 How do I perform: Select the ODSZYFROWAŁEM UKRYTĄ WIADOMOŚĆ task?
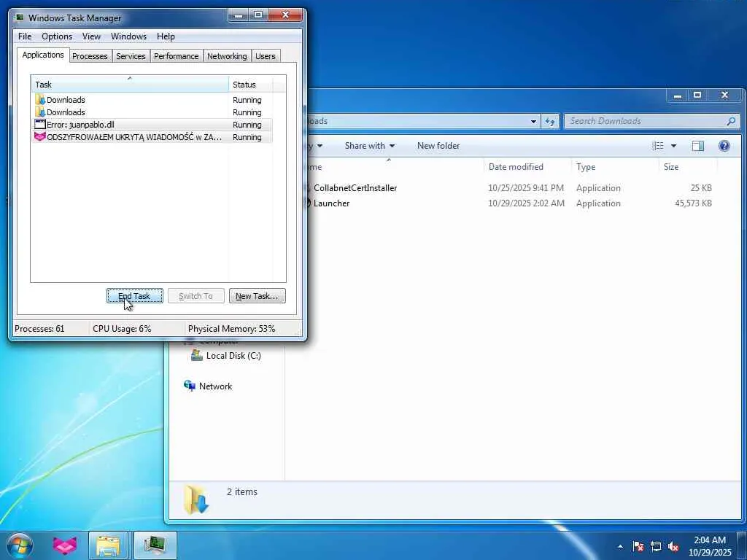point(152,137)
